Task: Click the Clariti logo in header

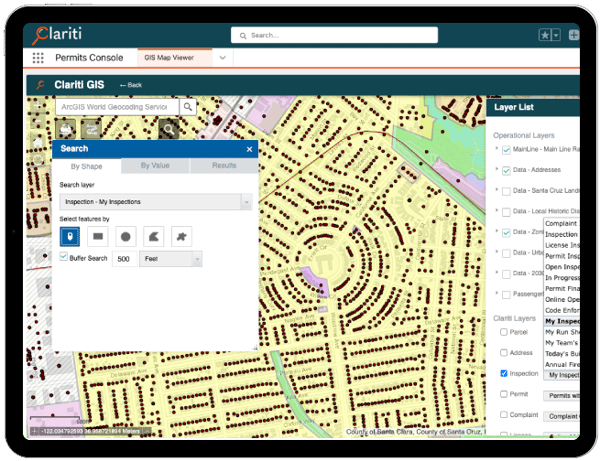Action: coord(57,35)
